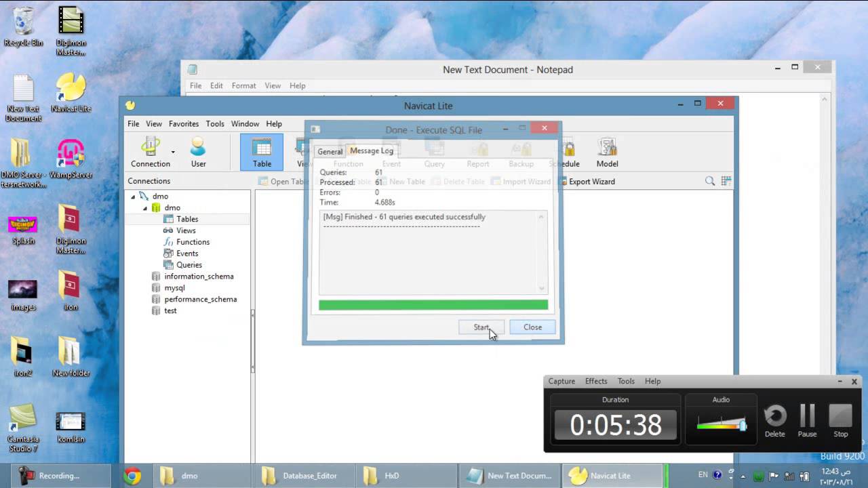The height and width of the screenshot is (488, 868).
Task: Open the Notepad File menu
Action: pos(195,86)
